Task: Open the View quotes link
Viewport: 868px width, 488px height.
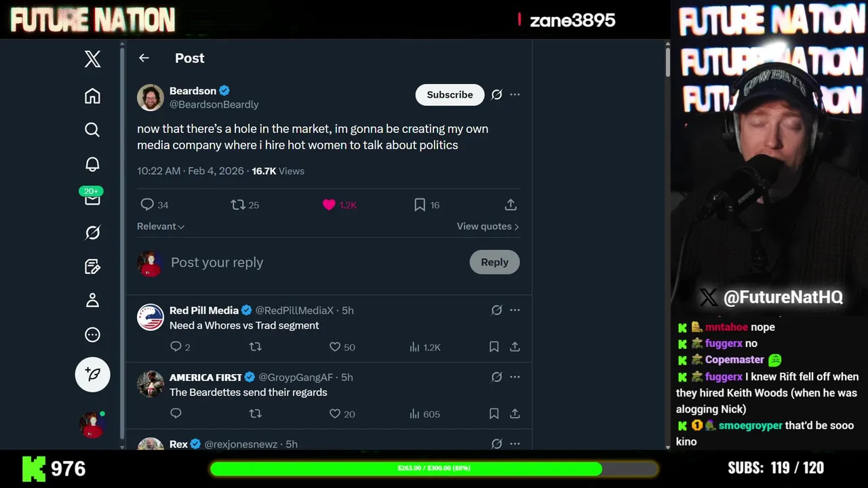Action: coord(488,226)
